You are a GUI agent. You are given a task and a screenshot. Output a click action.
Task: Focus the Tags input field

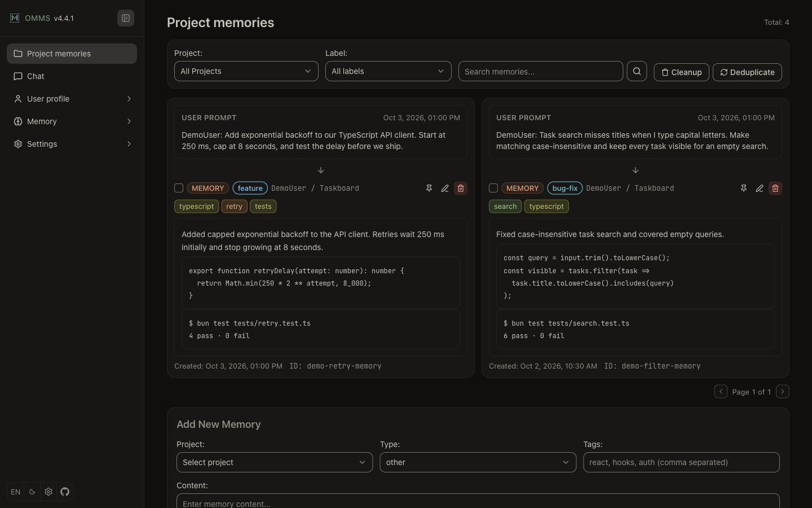(x=681, y=462)
